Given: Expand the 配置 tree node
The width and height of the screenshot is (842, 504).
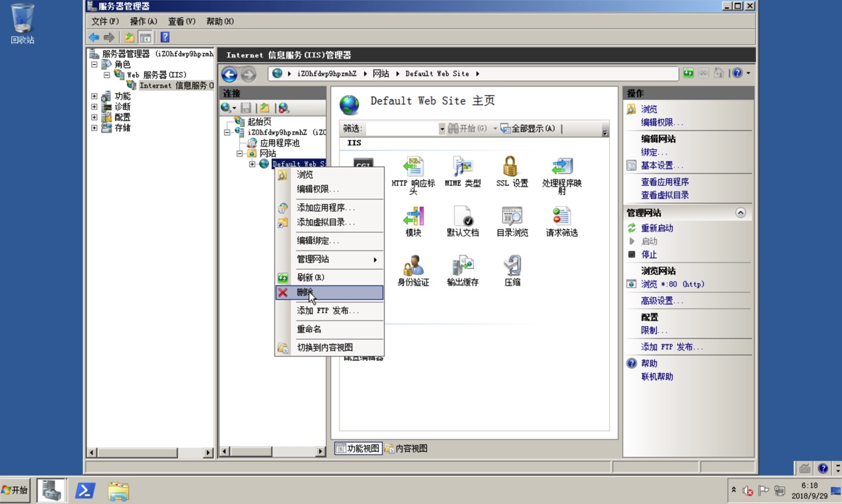Looking at the screenshot, I should [95, 118].
